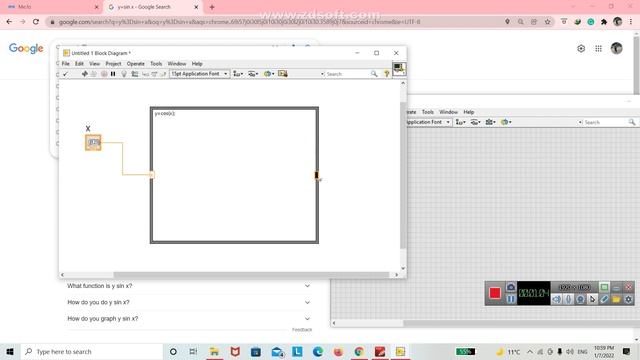Open the Project menu in Block Diagram

tap(113, 64)
